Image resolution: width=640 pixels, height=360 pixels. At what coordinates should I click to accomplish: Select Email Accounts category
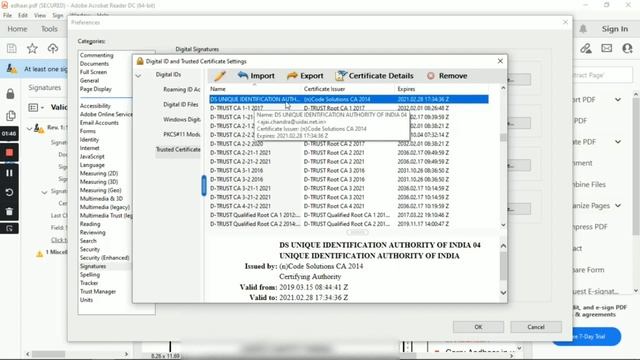click(x=99, y=123)
